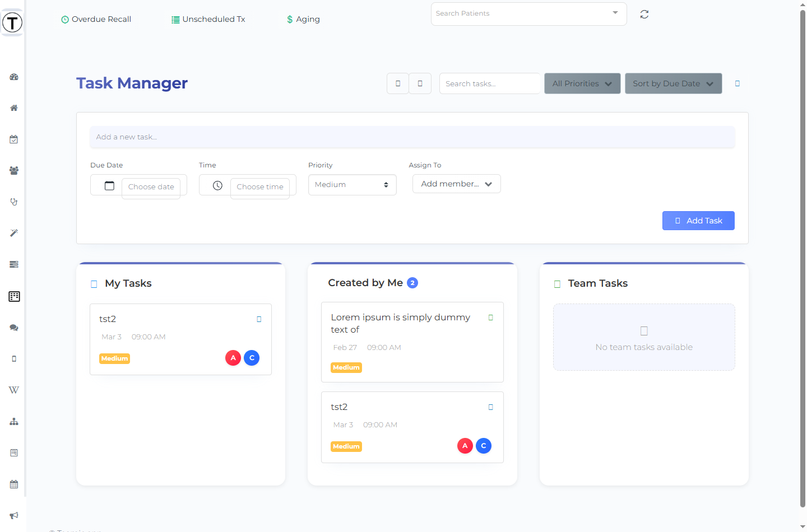Expand the Add member assign dropdown
807x532 pixels.
pyautogui.click(x=456, y=184)
